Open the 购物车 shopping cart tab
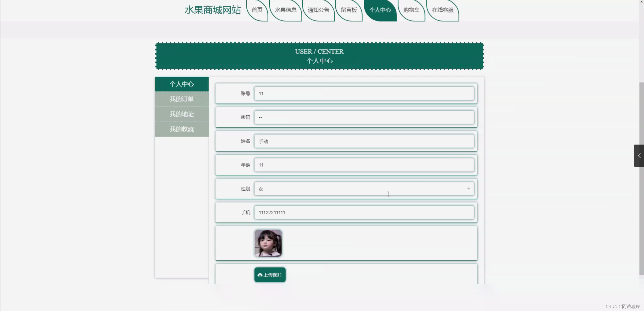 click(x=411, y=10)
